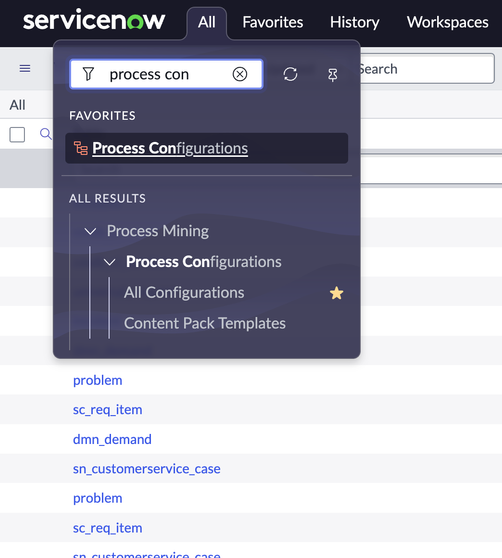Pin the All menu open
Image resolution: width=502 pixels, height=558 pixels.
[x=333, y=75]
